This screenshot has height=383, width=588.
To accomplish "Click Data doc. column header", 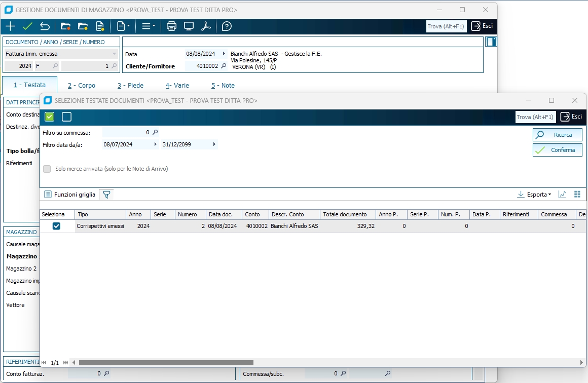I will click(x=224, y=214).
